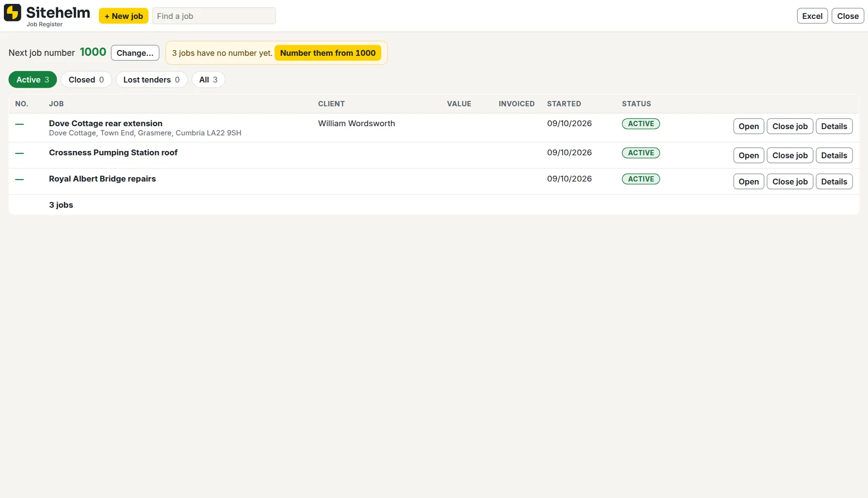Viewport: 868px width, 498px height.
Task: Click the INVOICED column header
Action: coord(516,104)
